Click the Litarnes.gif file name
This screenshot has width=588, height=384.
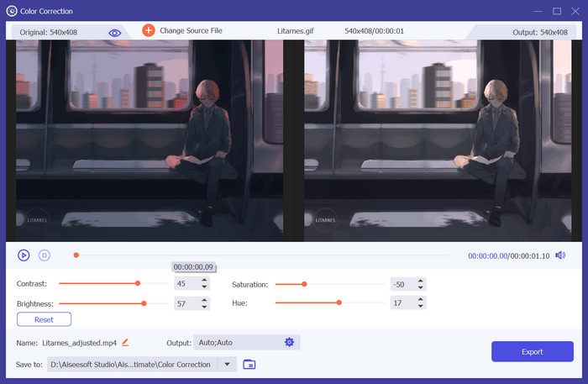pyautogui.click(x=296, y=31)
